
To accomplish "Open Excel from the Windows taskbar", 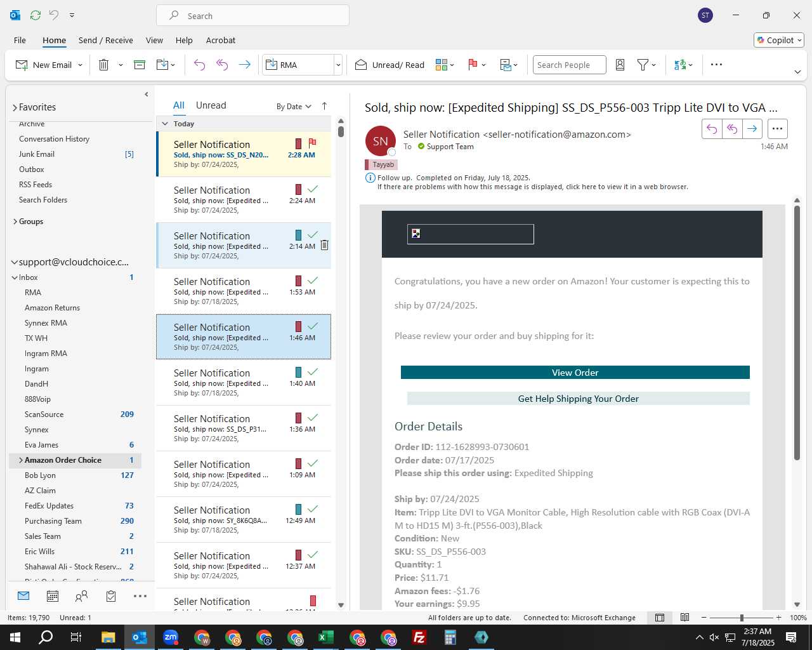I will tap(326, 637).
